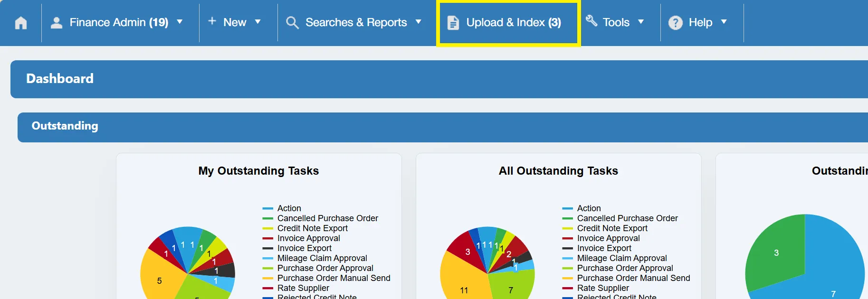Click the Dashboard header bar
Image resolution: width=868 pixels, height=299 pixels.
pyautogui.click(x=439, y=79)
